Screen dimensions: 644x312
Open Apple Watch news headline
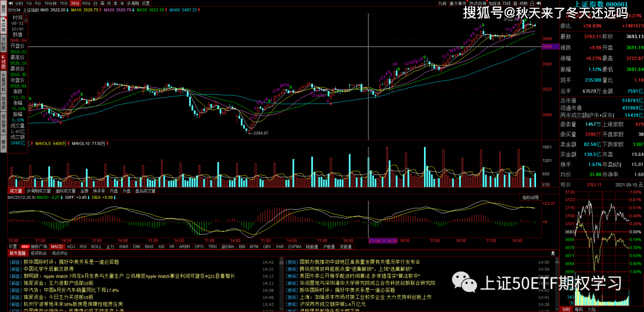coord(131,276)
